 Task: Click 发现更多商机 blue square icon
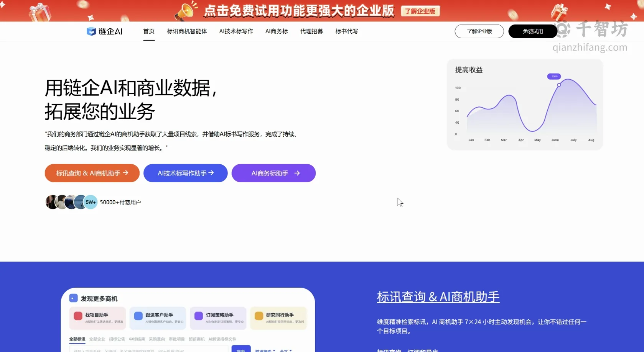pos(73,298)
